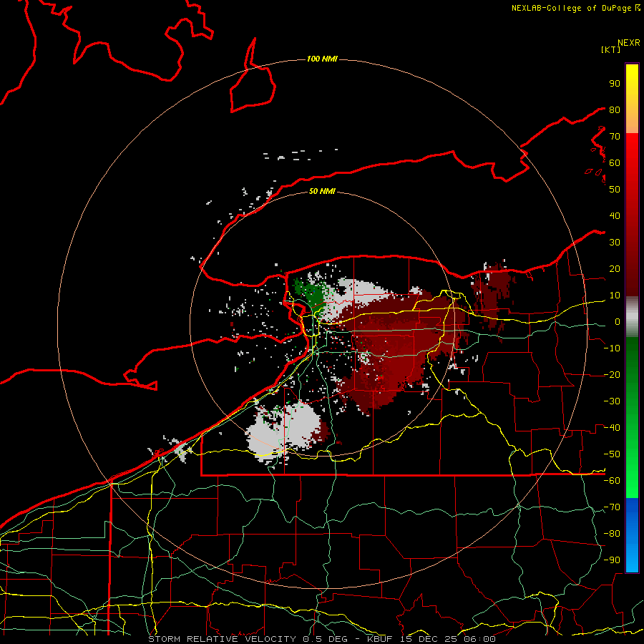Image resolution: width=644 pixels, height=644 pixels.
Task: Click the -80 knot scale label
Action: [612, 534]
